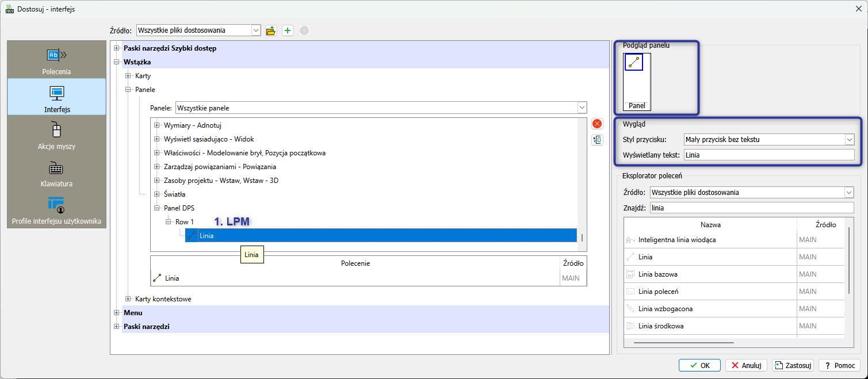Image resolution: width=868 pixels, height=379 pixels.
Task: Click the Zastosuj button
Action: pyautogui.click(x=792, y=365)
